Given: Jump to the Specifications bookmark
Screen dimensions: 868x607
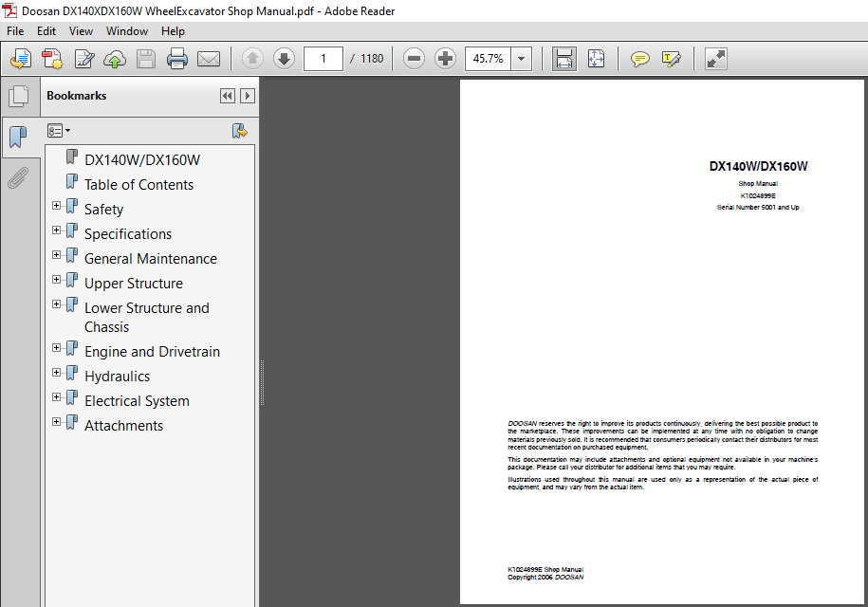Looking at the screenshot, I should tap(128, 234).
